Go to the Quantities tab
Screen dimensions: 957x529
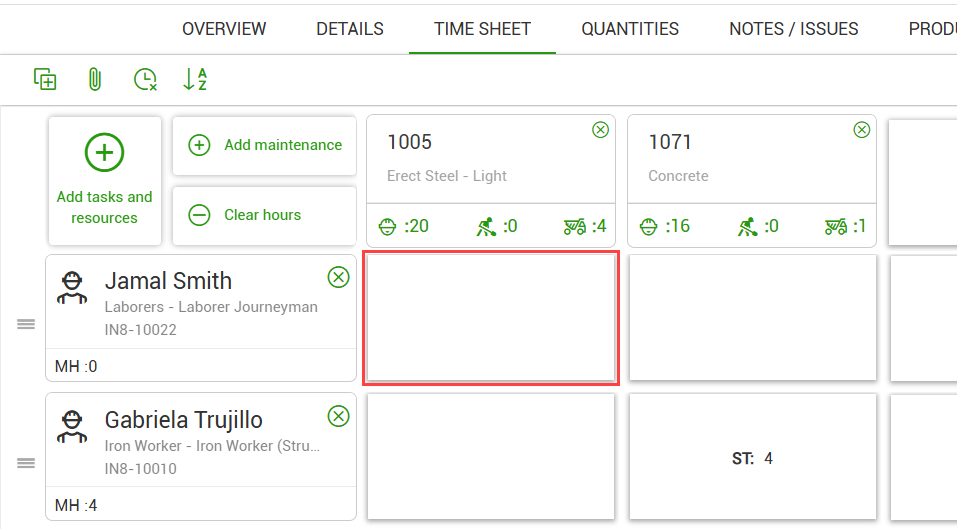click(x=630, y=29)
